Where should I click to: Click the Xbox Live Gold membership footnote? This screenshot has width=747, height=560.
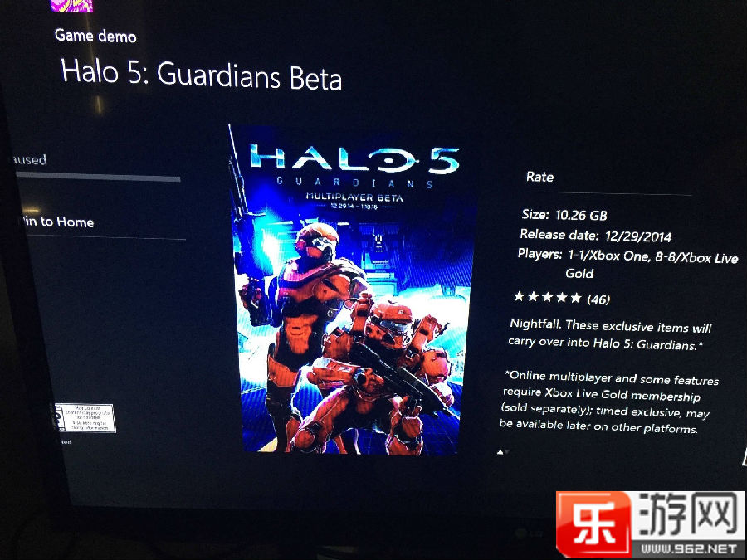coord(609,402)
